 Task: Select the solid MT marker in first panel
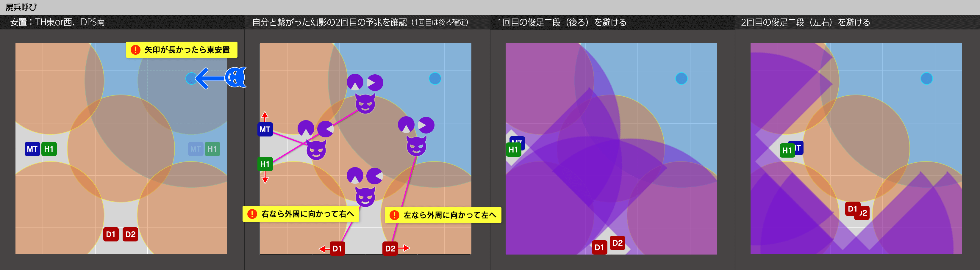[x=32, y=149]
